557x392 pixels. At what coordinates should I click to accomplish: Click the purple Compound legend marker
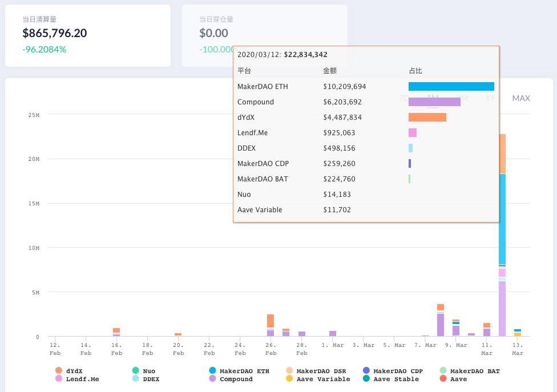tap(213, 379)
